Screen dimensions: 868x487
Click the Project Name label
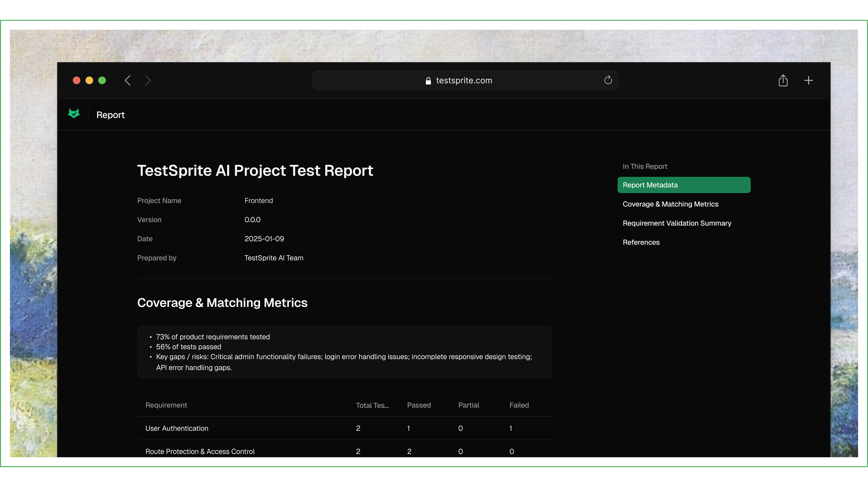(159, 201)
